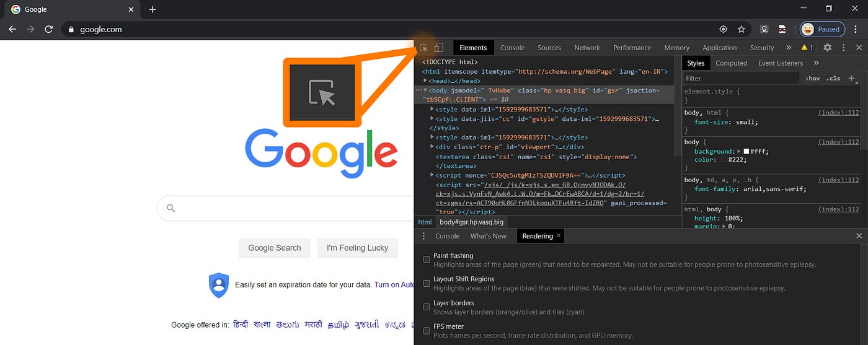Open the Event Listeners tab

pos(781,63)
